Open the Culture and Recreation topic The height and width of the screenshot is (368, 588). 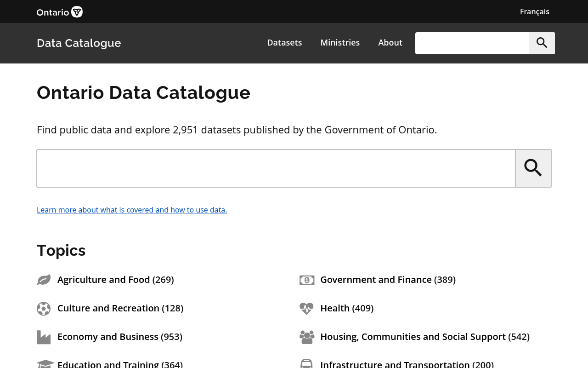click(x=120, y=308)
